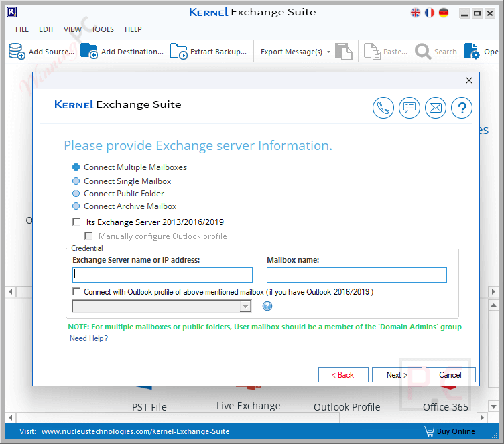Select Connect Archive Mailbox option
The width and height of the screenshot is (504, 444).
[x=124, y=206]
